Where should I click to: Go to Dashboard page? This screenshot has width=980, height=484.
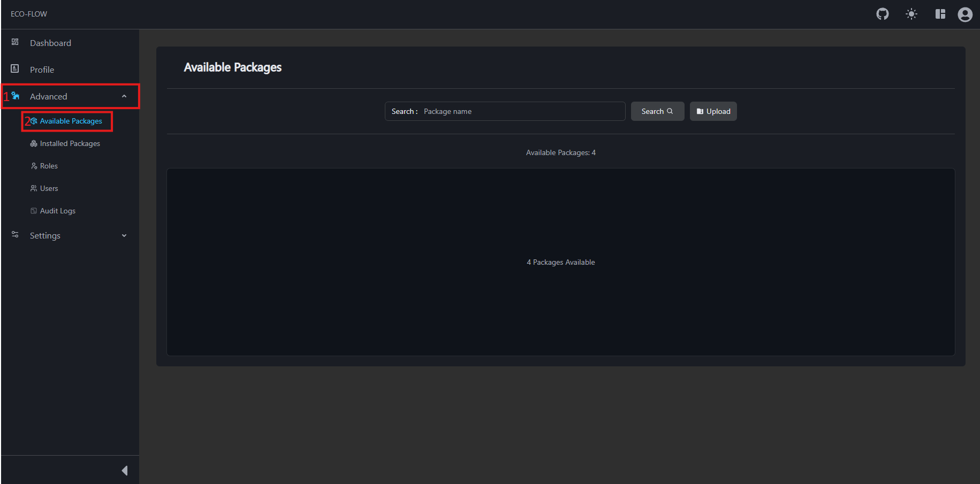tap(50, 43)
